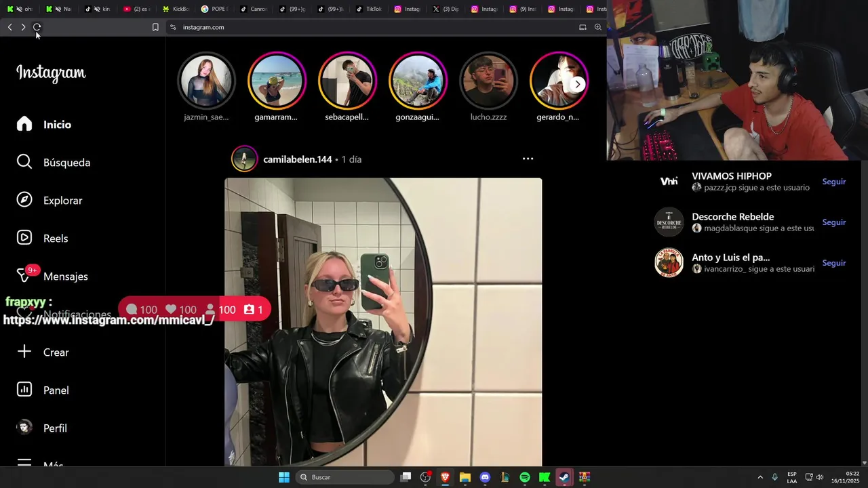868x488 pixels.
Task: Open Spotify from taskbar
Action: click(525, 477)
